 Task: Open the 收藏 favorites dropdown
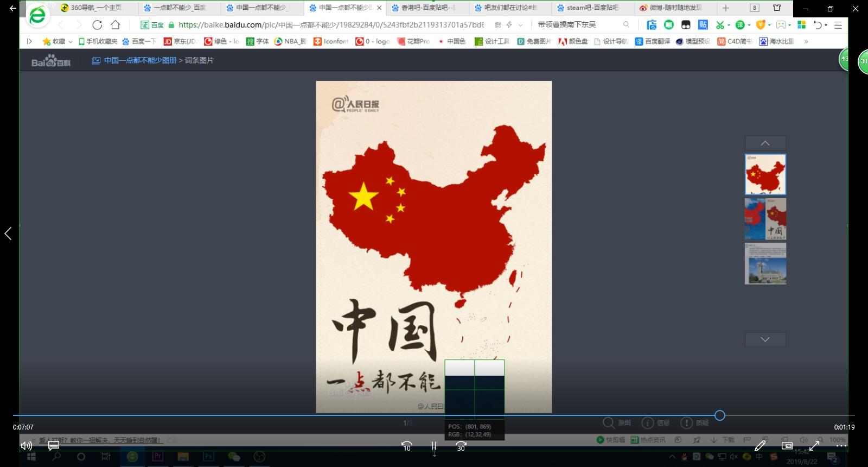(x=58, y=41)
